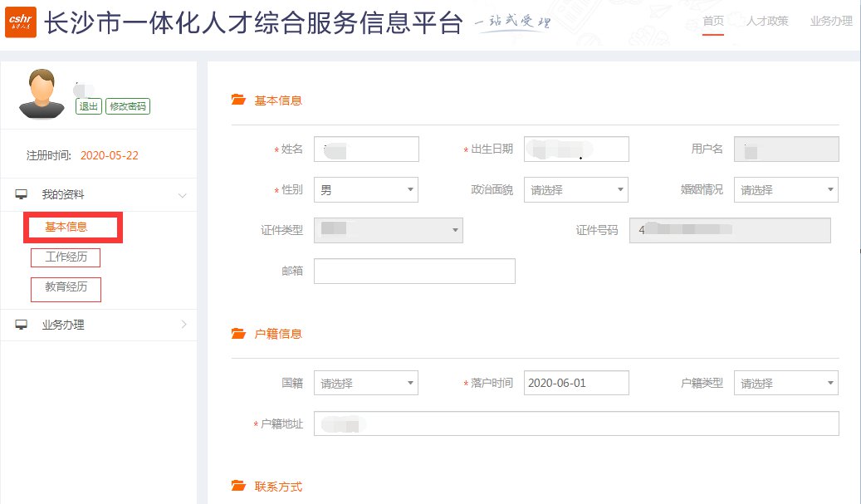The width and height of the screenshot is (861, 504).
Task: Click the cshr logo icon
Action: (x=20, y=23)
